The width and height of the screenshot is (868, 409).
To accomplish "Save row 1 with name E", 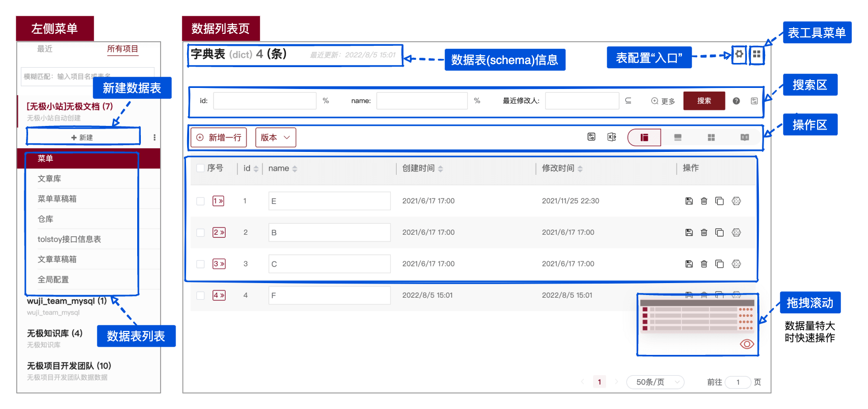I will tap(689, 201).
